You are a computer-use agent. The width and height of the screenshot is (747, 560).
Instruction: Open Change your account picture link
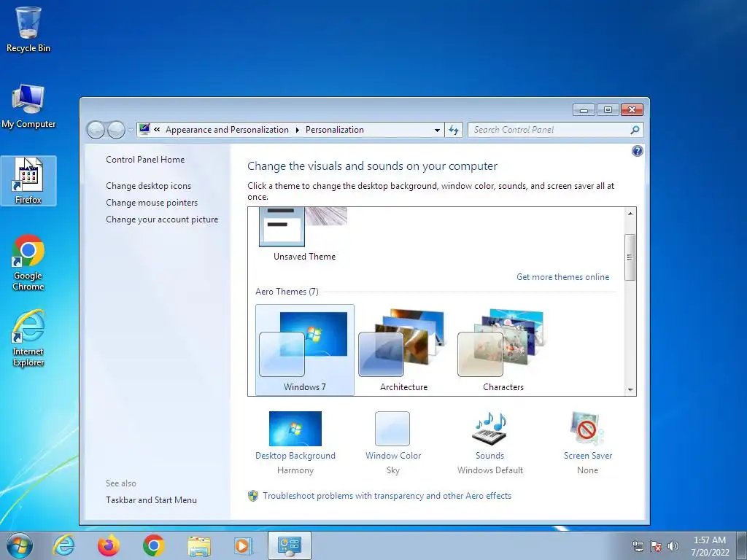162,219
